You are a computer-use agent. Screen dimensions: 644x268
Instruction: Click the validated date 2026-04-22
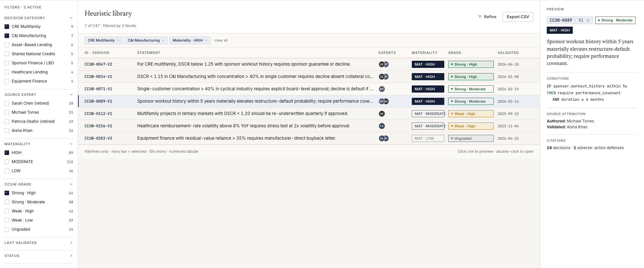click(x=508, y=138)
